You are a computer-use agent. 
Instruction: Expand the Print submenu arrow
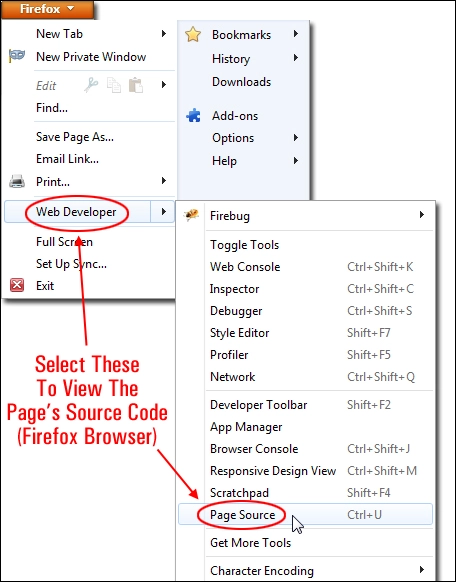point(164,181)
